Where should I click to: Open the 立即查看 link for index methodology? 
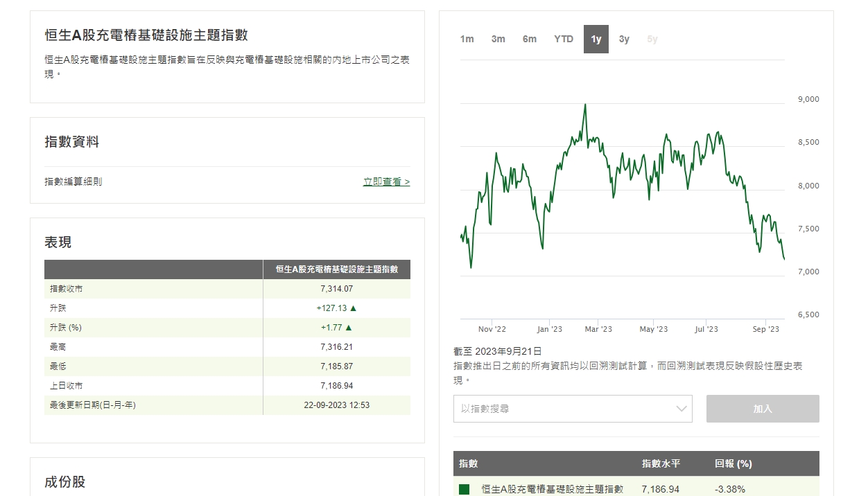click(386, 182)
